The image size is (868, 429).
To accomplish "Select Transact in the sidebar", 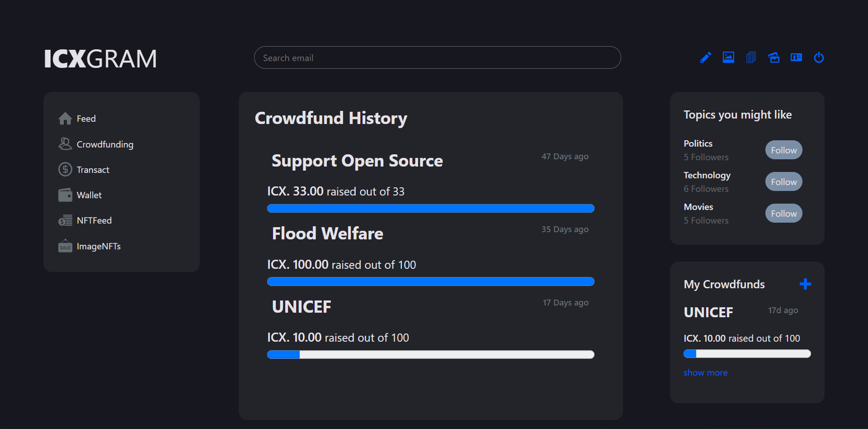I will pyautogui.click(x=93, y=170).
